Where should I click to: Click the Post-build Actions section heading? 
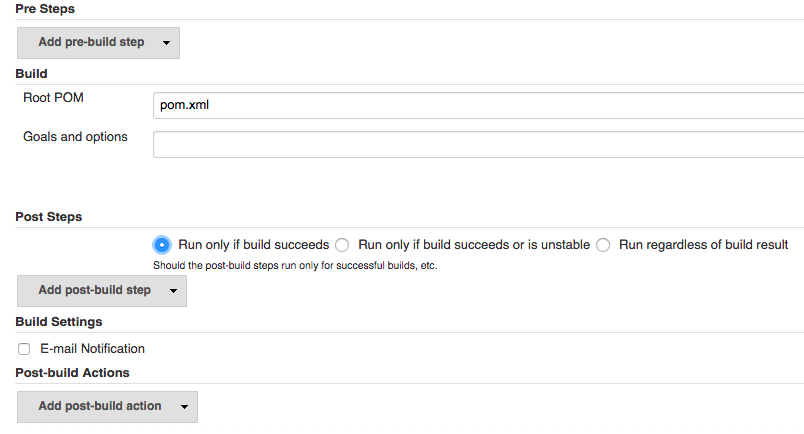pos(72,373)
